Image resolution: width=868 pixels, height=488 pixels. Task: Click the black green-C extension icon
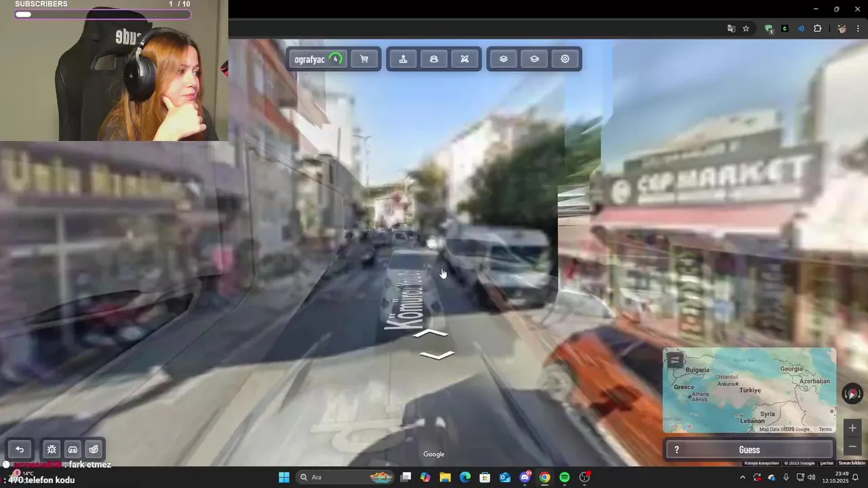point(785,28)
